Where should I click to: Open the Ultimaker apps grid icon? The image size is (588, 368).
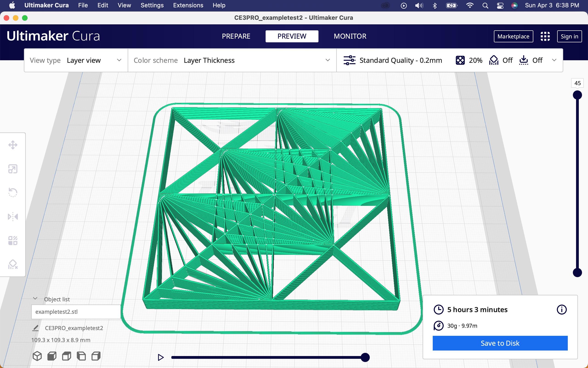tap(545, 36)
